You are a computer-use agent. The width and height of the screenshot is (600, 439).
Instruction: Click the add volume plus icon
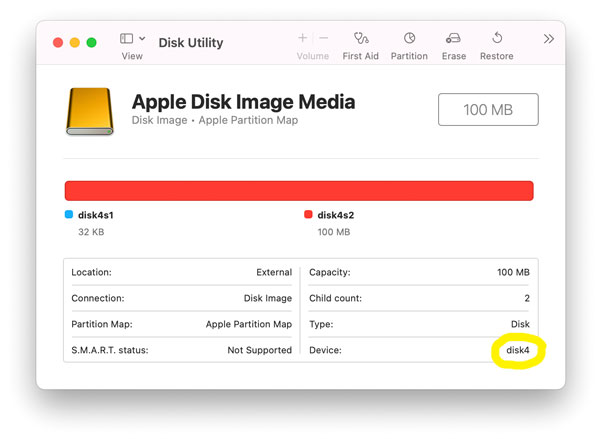coord(303,38)
